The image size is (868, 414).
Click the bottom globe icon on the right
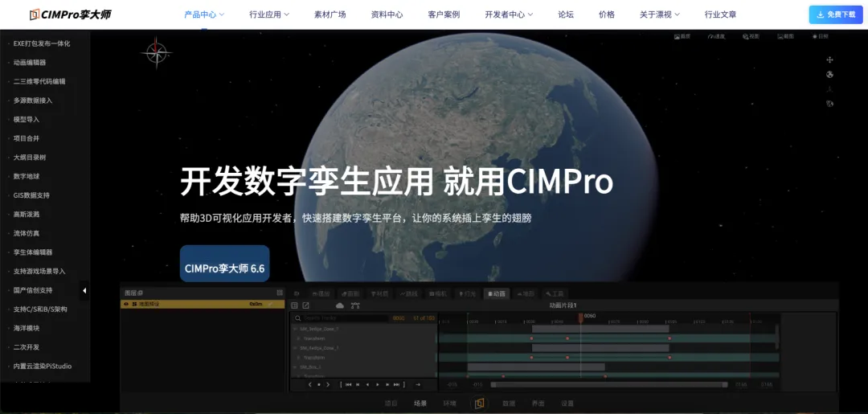[x=829, y=104]
